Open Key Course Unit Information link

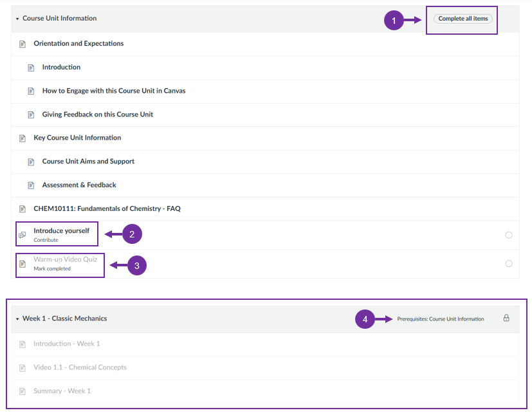[77, 138]
